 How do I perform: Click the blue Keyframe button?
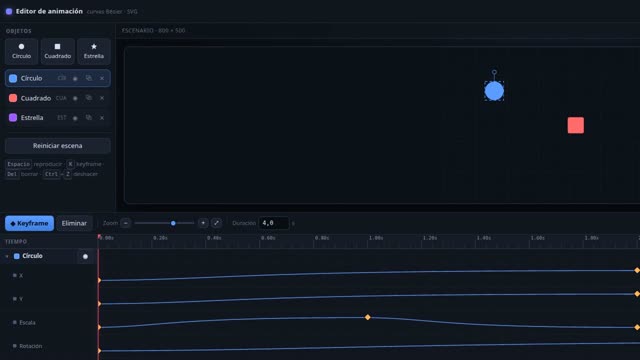pyautogui.click(x=29, y=223)
